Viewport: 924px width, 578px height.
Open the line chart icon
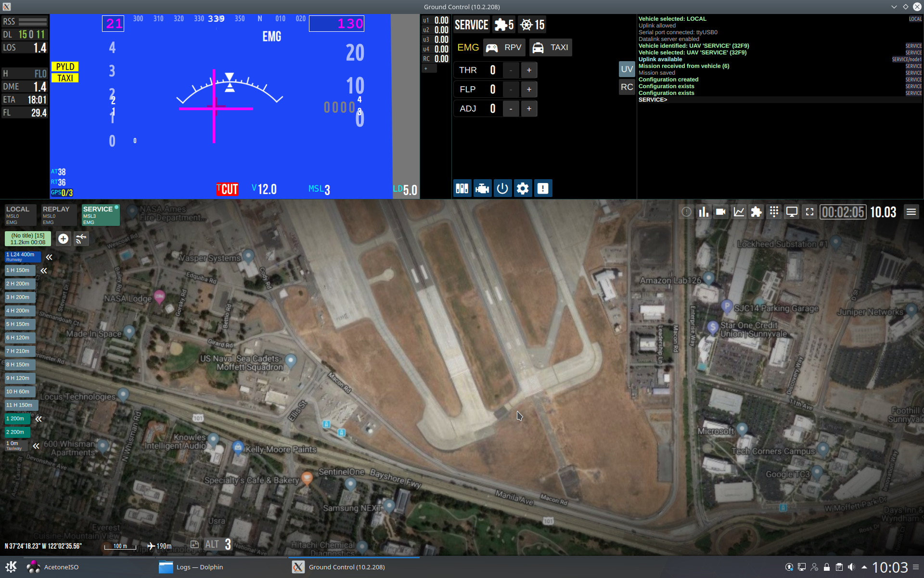739,212
